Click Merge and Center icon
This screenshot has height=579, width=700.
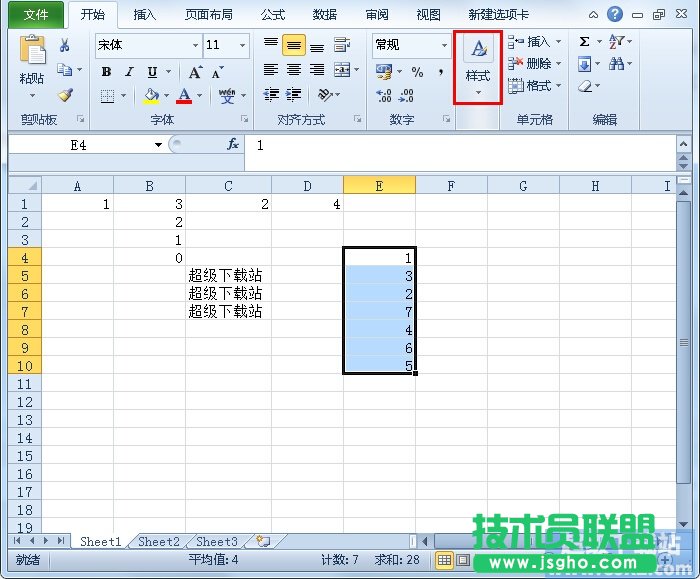coord(342,70)
